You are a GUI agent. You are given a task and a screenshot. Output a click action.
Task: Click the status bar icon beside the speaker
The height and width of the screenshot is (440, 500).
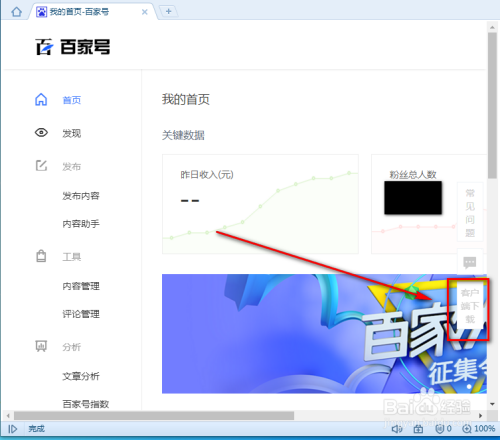(x=418, y=429)
